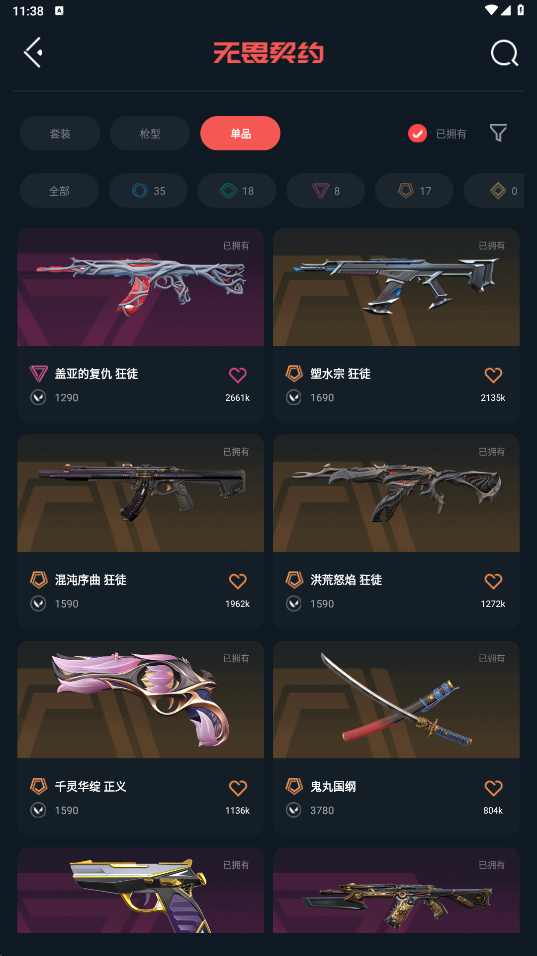Filter by orange pentagon tier 17
This screenshot has width=537, height=956.
tap(414, 191)
